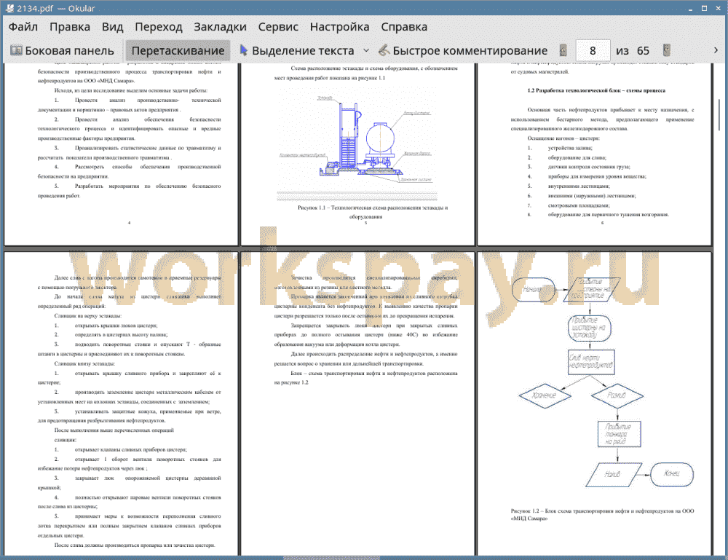This screenshot has height=560, width=728.
Task: Click the quick annotation pencil icon
Action: [x=384, y=50]
